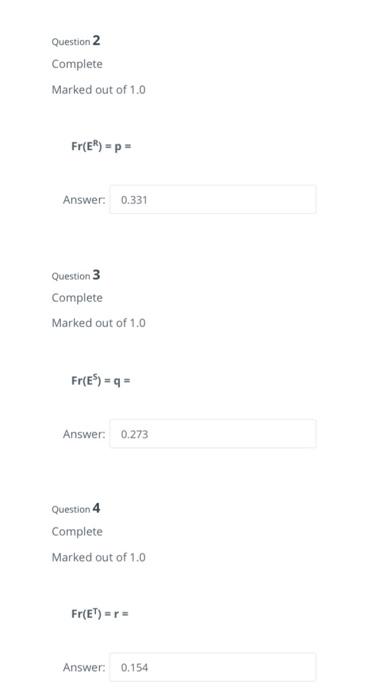Click Complete status under Question 3
The image size is (385, 700).
tap(77, 298)
